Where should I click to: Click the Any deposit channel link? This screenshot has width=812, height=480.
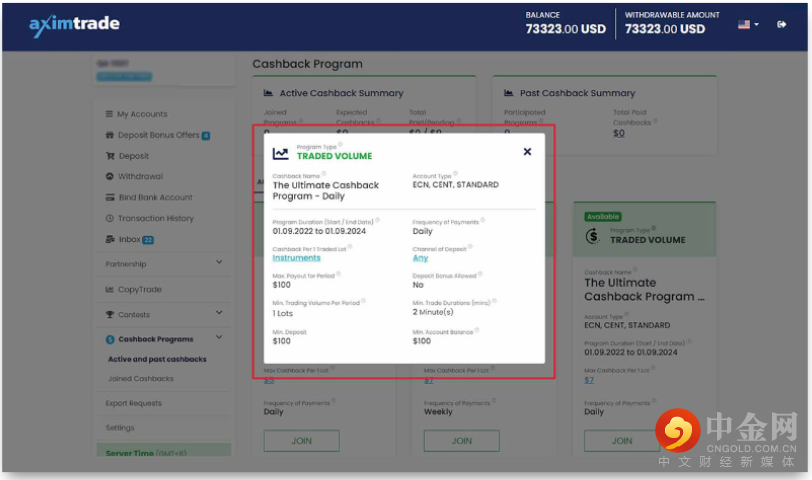tap(420, 258)
